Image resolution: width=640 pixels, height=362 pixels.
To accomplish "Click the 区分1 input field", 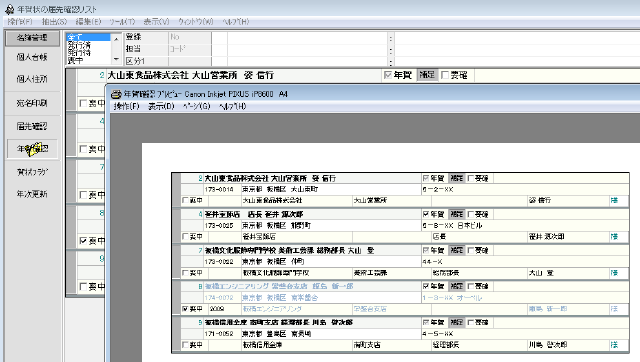I will [189, 61].
